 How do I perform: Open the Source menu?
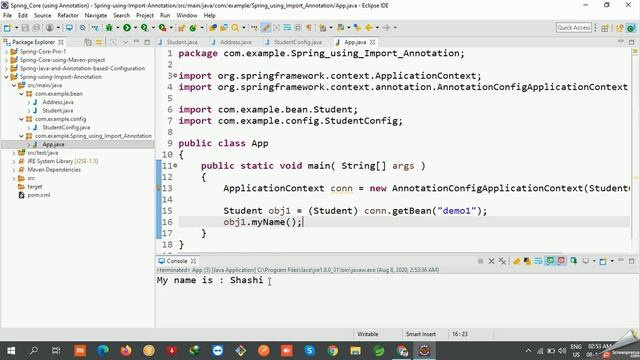(x=42, y=16)
